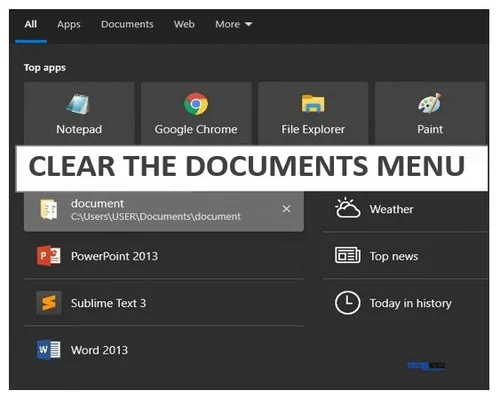The image size is (500, 400).
Task: Open the File Explorer icon
Action: click(313, 104)
